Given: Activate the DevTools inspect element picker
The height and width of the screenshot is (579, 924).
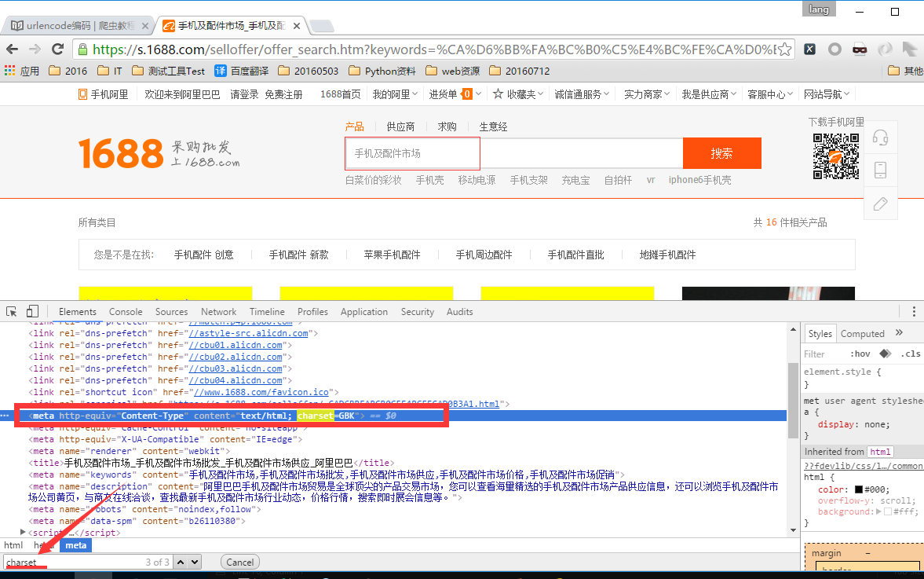Looking at the screenshot, I should coord(12,312).
